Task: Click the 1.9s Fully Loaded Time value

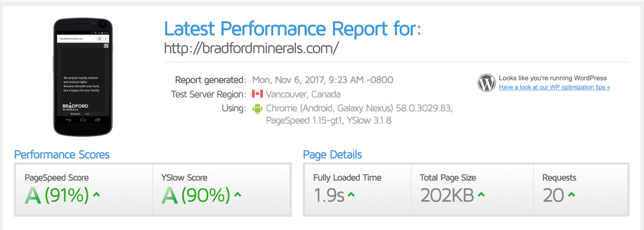Action: (329, 195)
